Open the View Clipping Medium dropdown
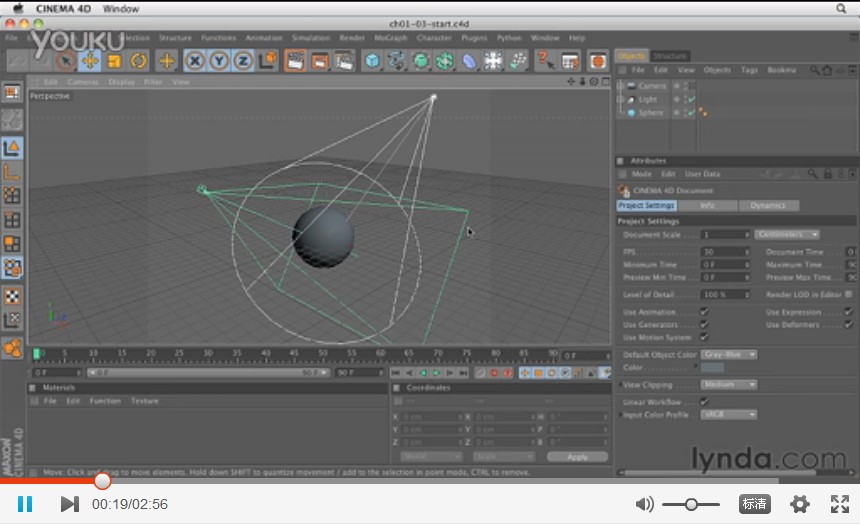Image resolution: width=860 pixels, height=524 pixels. 728,385
